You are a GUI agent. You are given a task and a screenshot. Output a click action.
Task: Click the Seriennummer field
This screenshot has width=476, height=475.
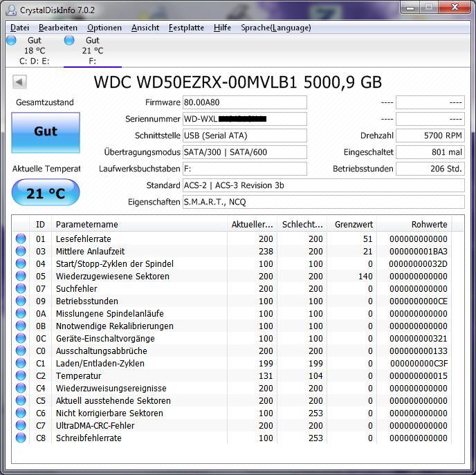245,119
